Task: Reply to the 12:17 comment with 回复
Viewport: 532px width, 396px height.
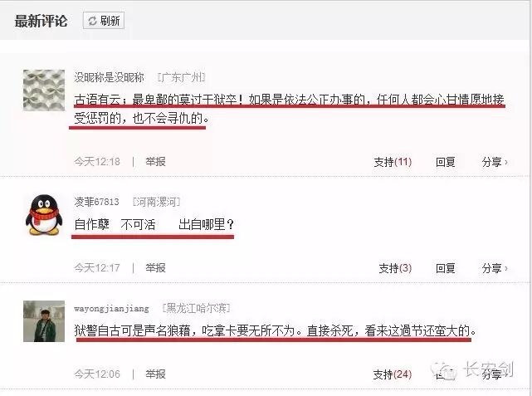Action: click(x=445, y=268)
